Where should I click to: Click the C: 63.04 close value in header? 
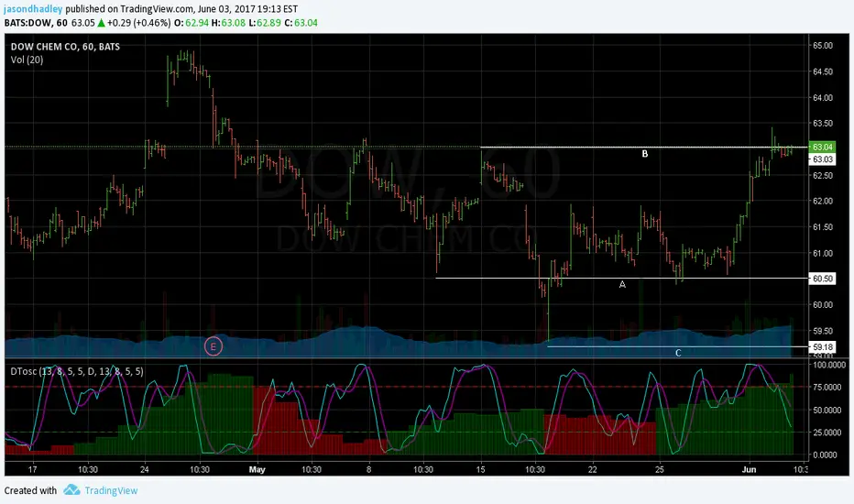coord(301,23)
